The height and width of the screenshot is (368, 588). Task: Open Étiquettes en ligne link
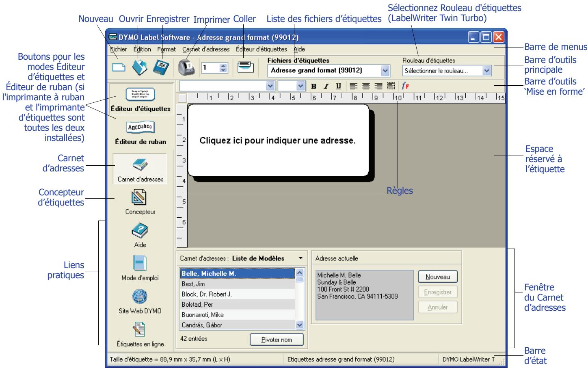click(x=140, y=334)
